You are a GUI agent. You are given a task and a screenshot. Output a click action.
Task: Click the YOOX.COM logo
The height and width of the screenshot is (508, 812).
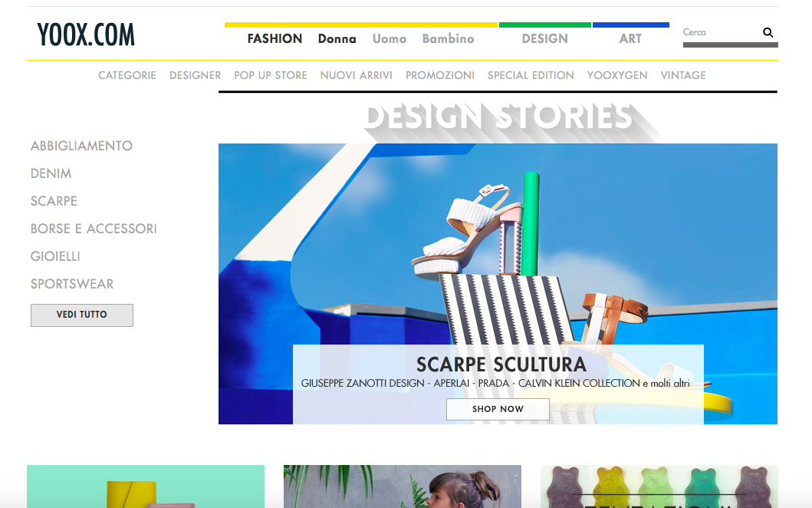click(x=86, y=35)
